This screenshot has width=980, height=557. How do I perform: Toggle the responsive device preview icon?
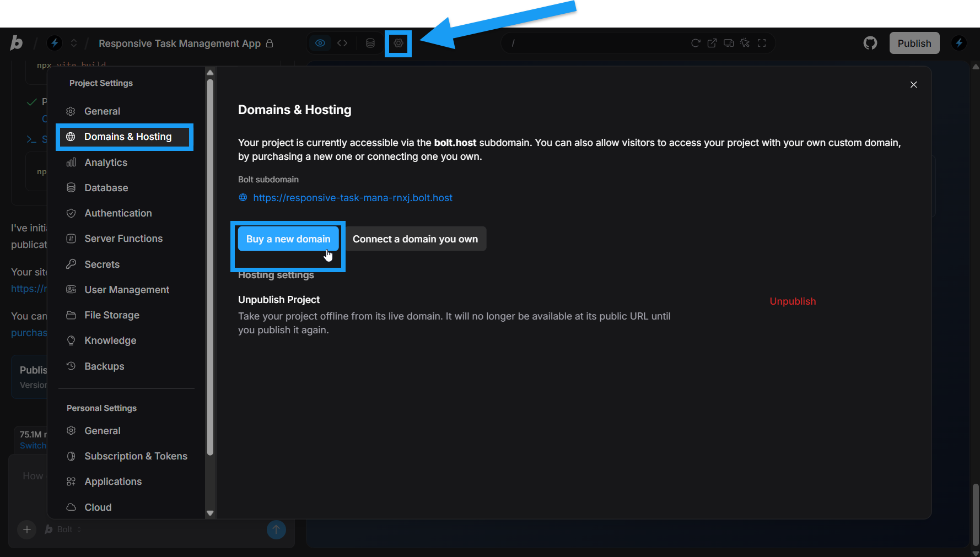point(729,43)
